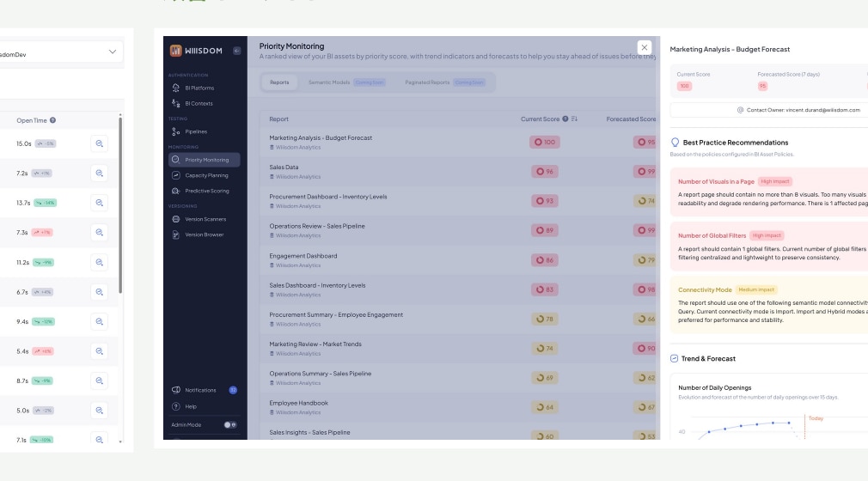Open Version Scanners page
Screen dimensions: 868x481
(204, 219)
